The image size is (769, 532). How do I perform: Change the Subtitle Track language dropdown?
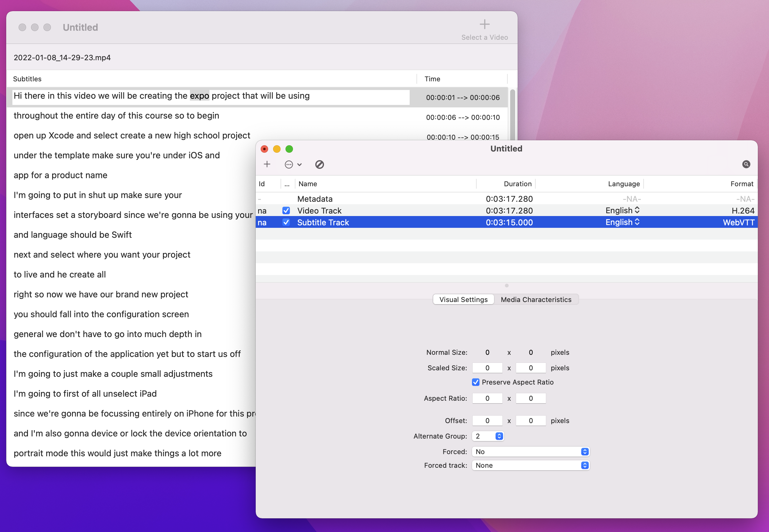pyautogui.click(x=623, y=222)
